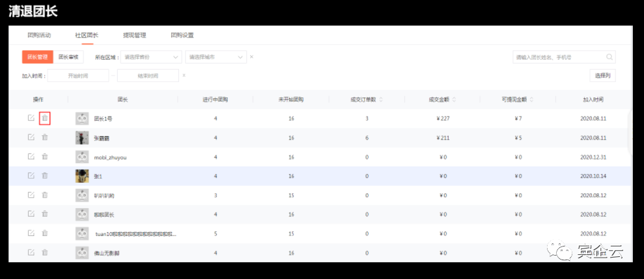Click the name text mobi_zhuyou

tap(111, 157)
